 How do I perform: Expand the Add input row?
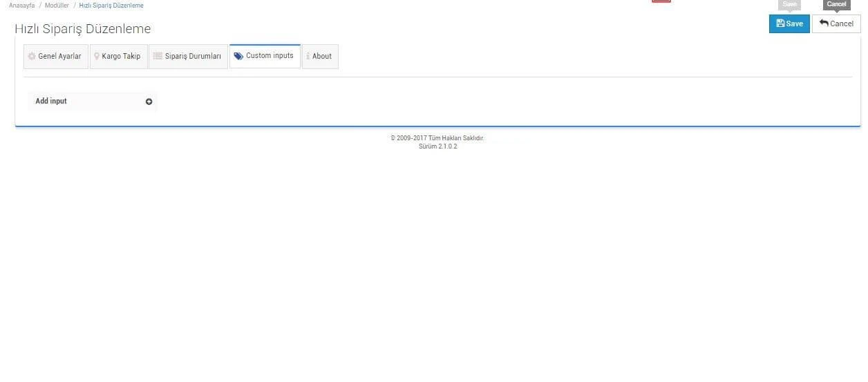tap(149, 102)
